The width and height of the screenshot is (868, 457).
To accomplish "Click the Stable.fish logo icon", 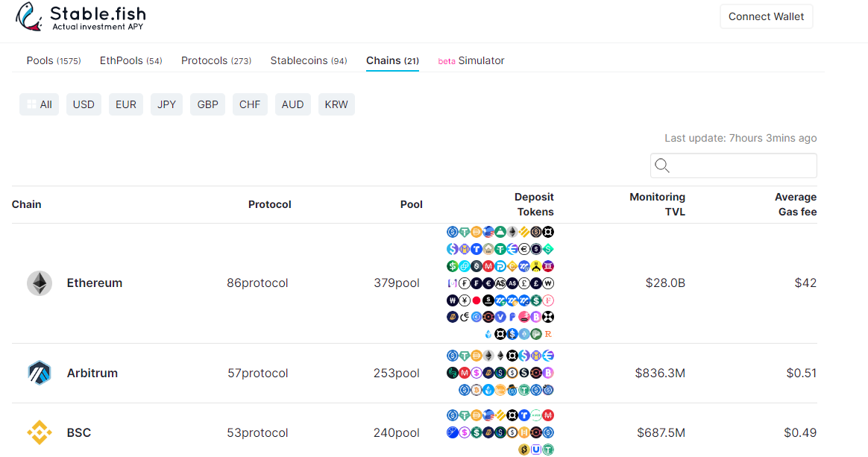I will point(29,17).
